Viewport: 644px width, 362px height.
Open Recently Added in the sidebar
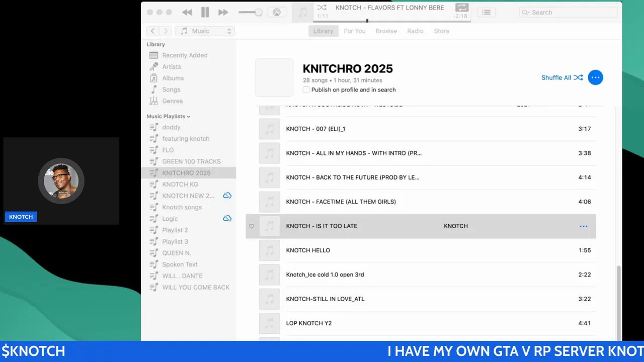point(185,55)
